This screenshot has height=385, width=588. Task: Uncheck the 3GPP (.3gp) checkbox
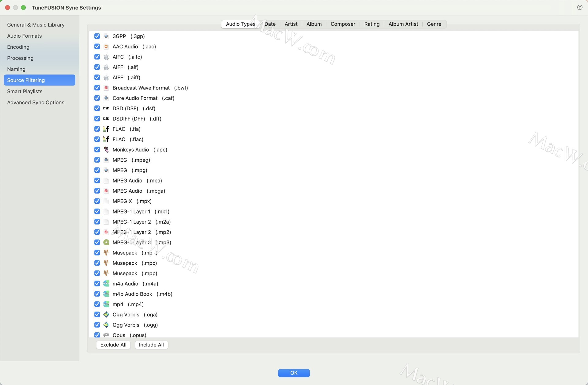click(97, 36)
